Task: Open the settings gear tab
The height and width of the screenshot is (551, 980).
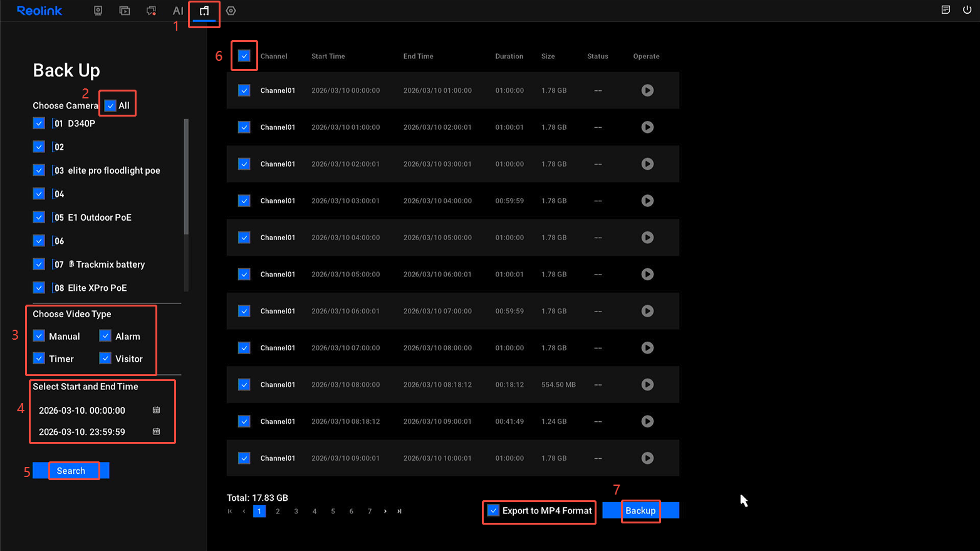Action: pyautogui.click(x=231, y=11)
